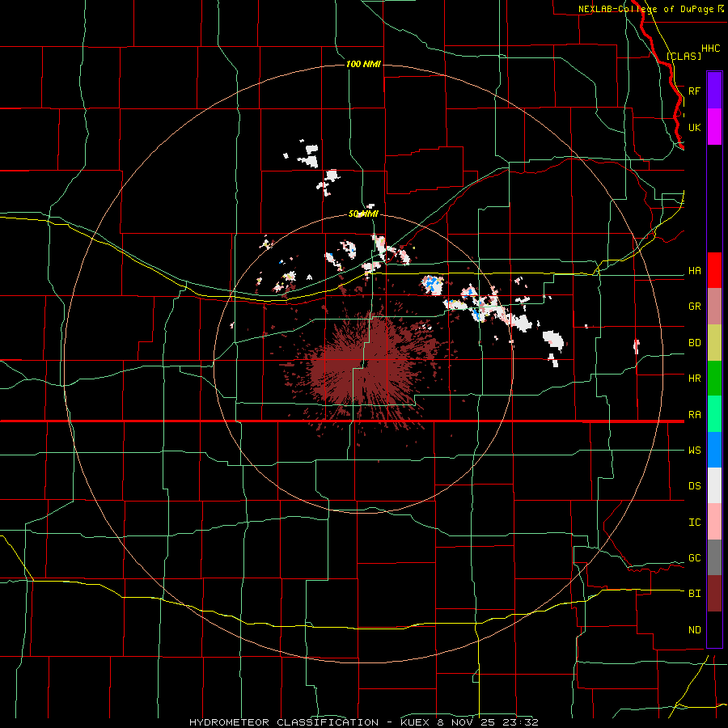Click the 'ND' legend label
728x728 pixels.
694,630
